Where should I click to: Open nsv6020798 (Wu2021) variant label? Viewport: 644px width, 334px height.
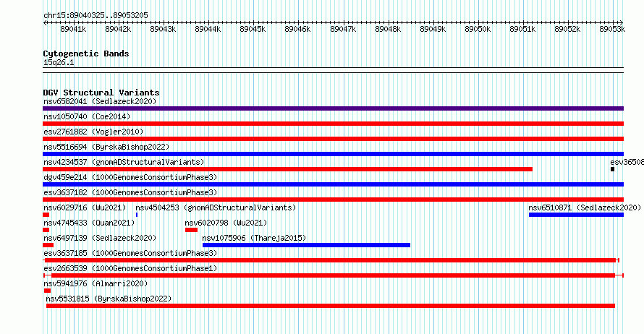click(226, 223)
